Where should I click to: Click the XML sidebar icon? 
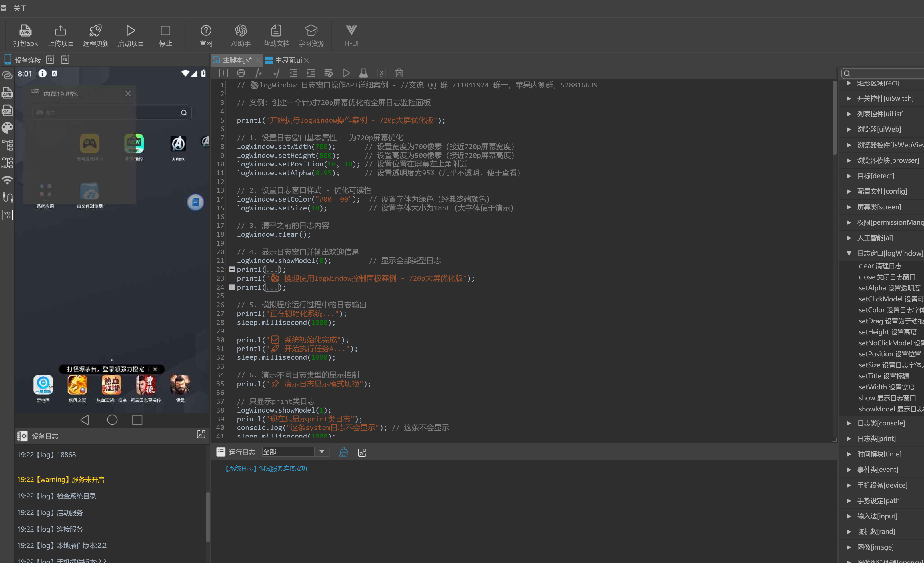tap(7, 110)
